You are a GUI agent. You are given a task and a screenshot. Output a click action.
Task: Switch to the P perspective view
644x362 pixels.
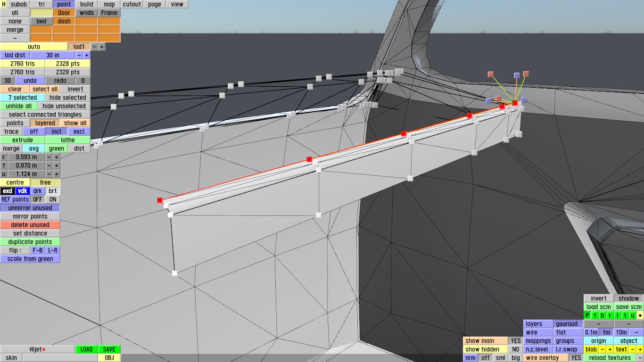tap(587, 315)
